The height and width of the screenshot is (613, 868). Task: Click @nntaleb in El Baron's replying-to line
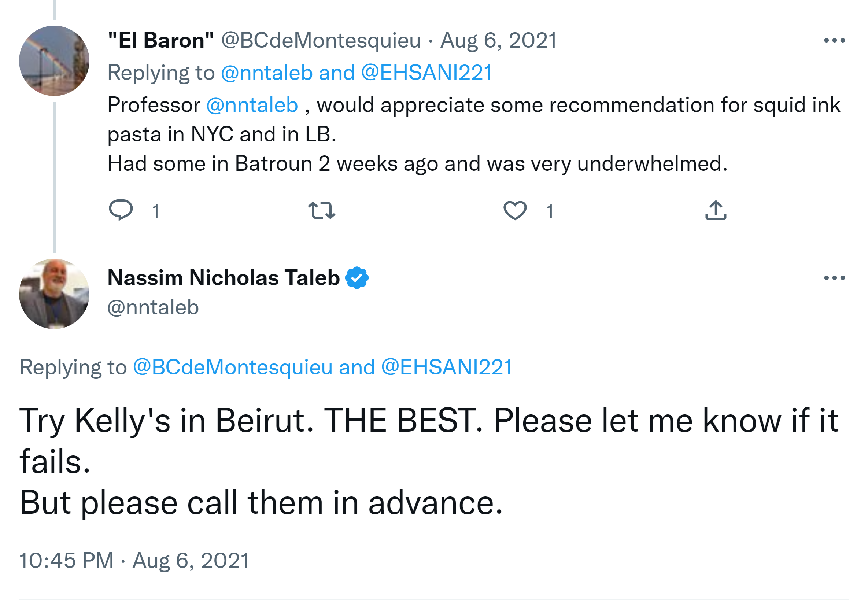(x=266, y=73)
